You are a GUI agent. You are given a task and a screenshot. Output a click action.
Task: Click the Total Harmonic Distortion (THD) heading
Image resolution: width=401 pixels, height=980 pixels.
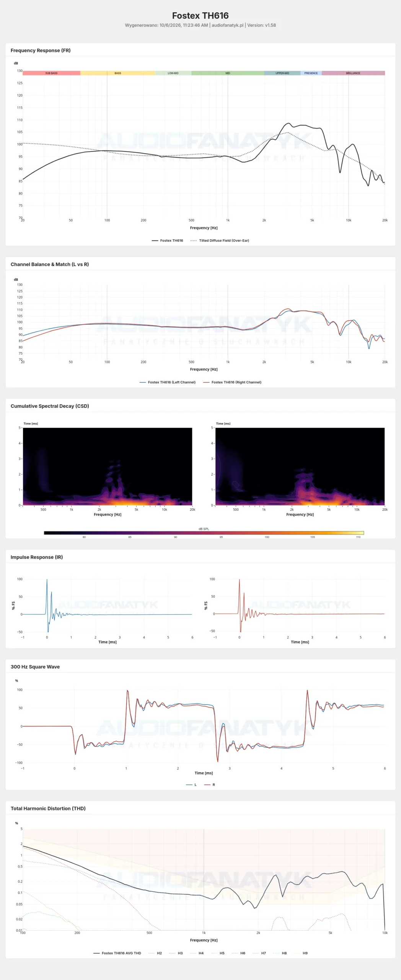(x=48, y=808)
